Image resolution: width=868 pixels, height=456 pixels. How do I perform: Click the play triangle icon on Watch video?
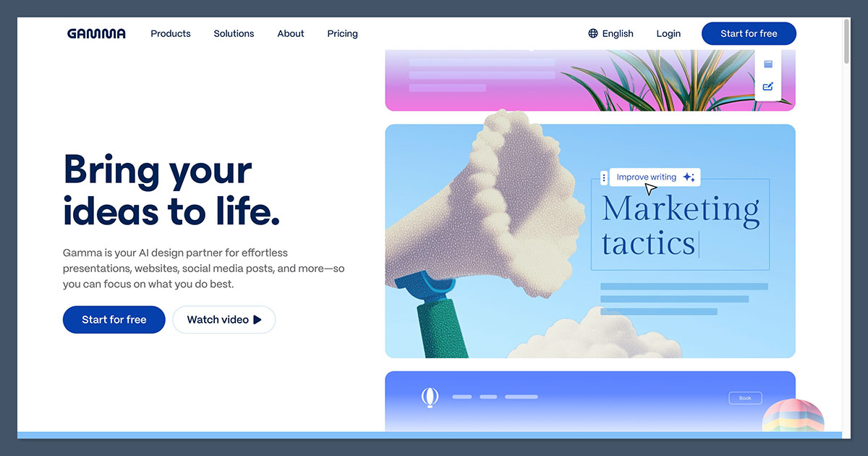coord(258,319)
